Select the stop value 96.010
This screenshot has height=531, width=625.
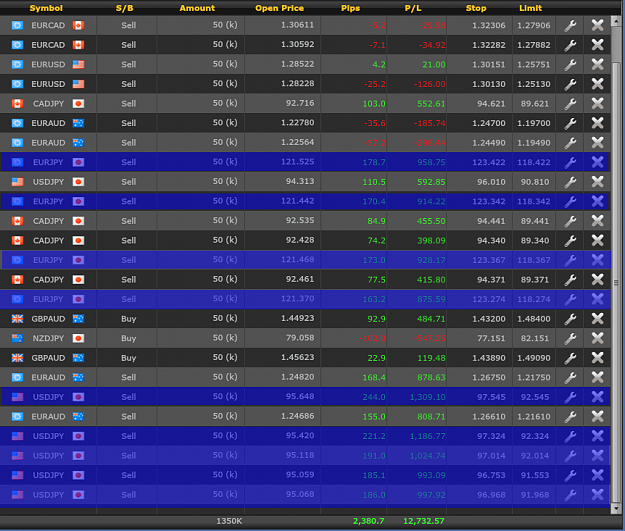pos(491,182)
